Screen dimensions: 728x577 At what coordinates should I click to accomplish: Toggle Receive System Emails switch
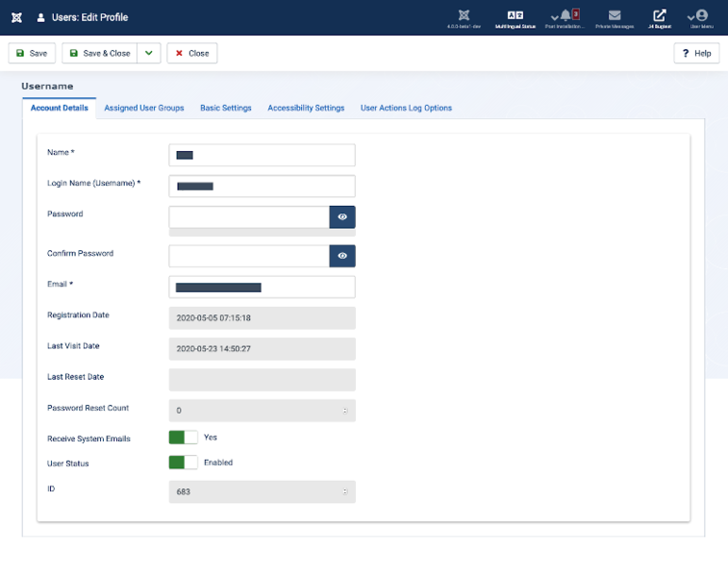point(183,438)
